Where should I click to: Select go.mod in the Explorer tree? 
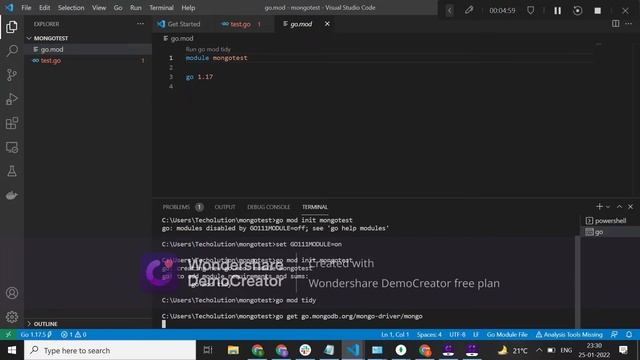tap(88, 49)
